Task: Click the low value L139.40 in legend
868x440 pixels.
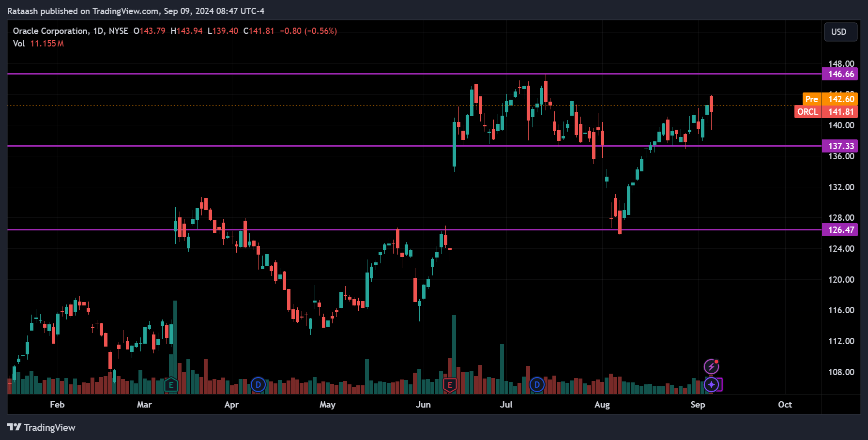Action: pos(223,31)
